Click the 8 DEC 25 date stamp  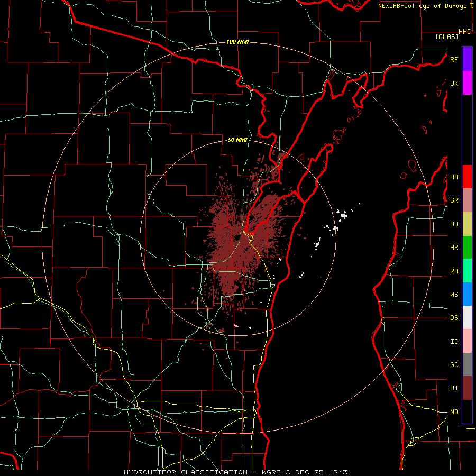pos(305,472)
